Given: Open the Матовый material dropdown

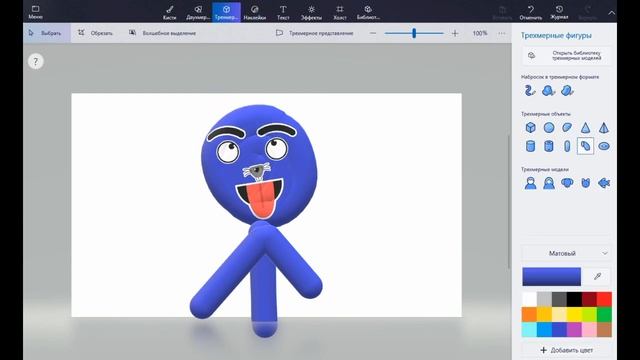Looking at the screenshot, I should click(x=566, y=253).
